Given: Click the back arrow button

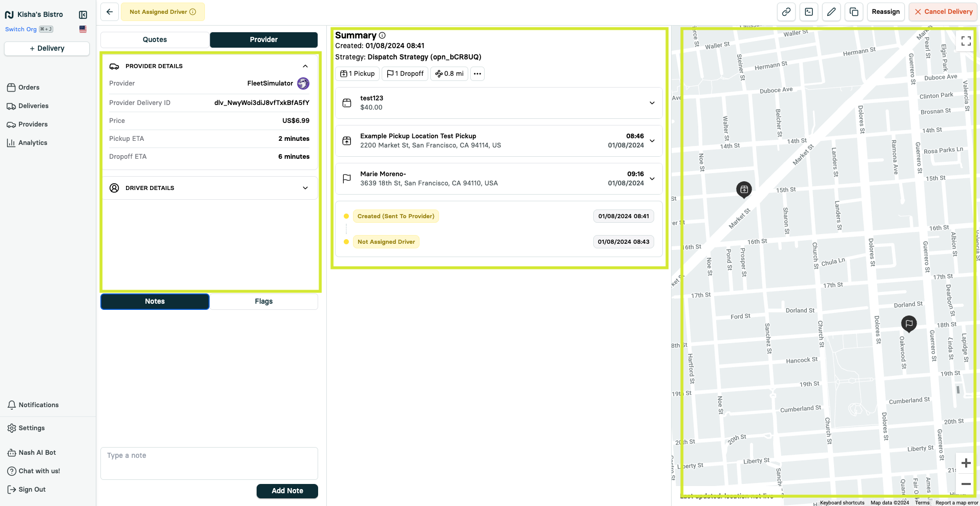Looking at the screenshot, I should click(x=110, y=12).
